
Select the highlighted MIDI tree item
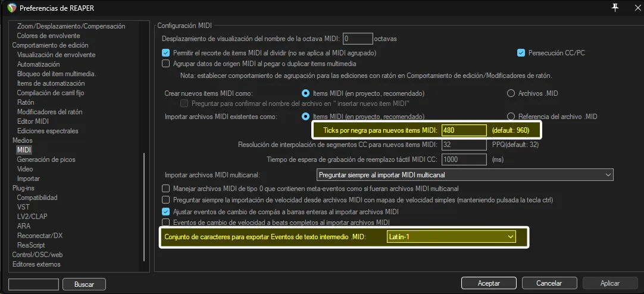[24, 150]
